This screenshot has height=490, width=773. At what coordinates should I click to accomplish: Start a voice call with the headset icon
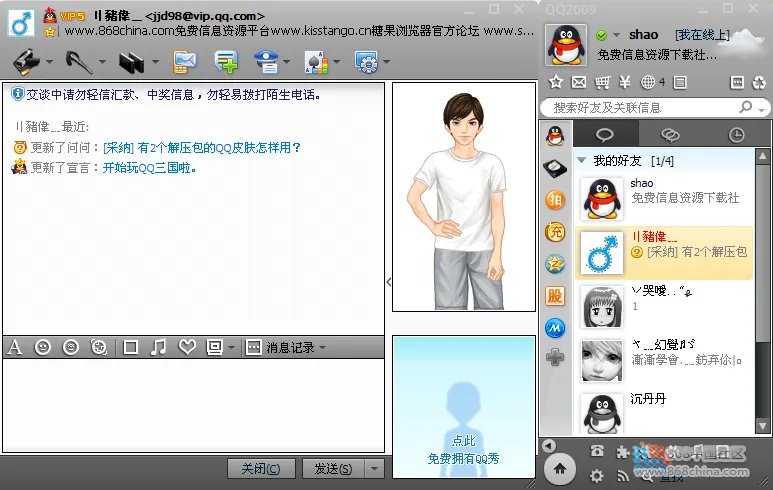[78, 62]
